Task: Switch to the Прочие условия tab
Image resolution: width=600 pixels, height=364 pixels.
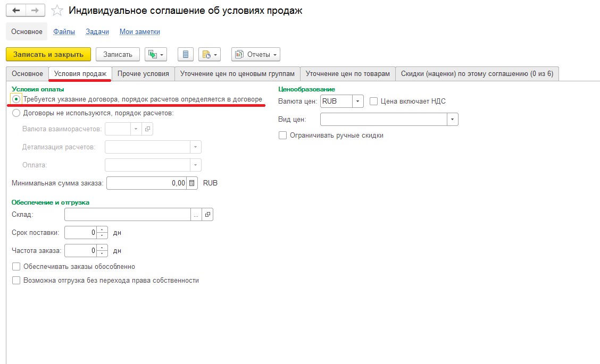Action: 143,74
